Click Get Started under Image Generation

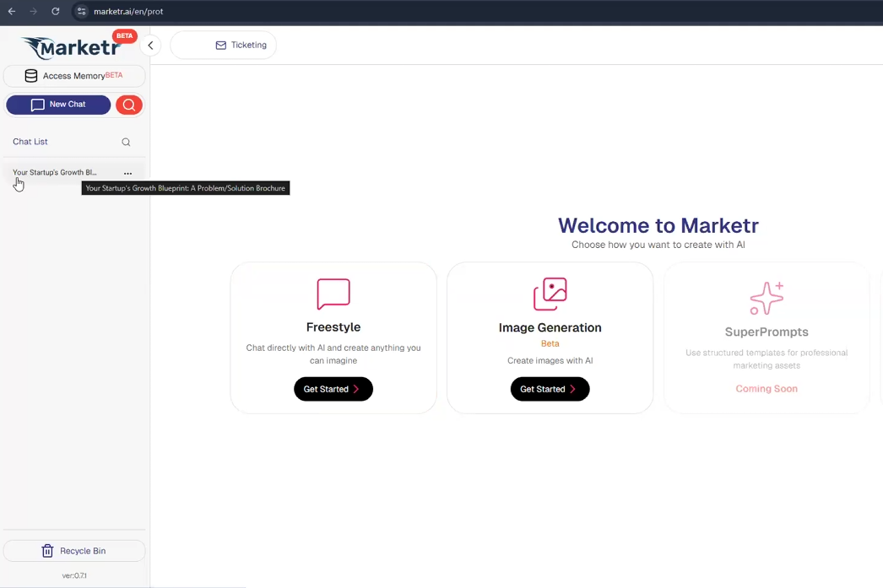[550, 389]
